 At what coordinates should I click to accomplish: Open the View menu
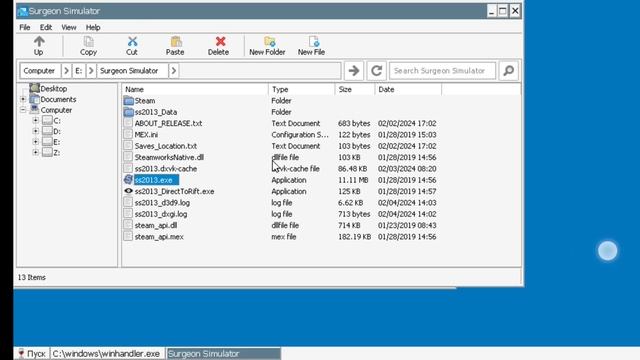(x=69, y=27)
